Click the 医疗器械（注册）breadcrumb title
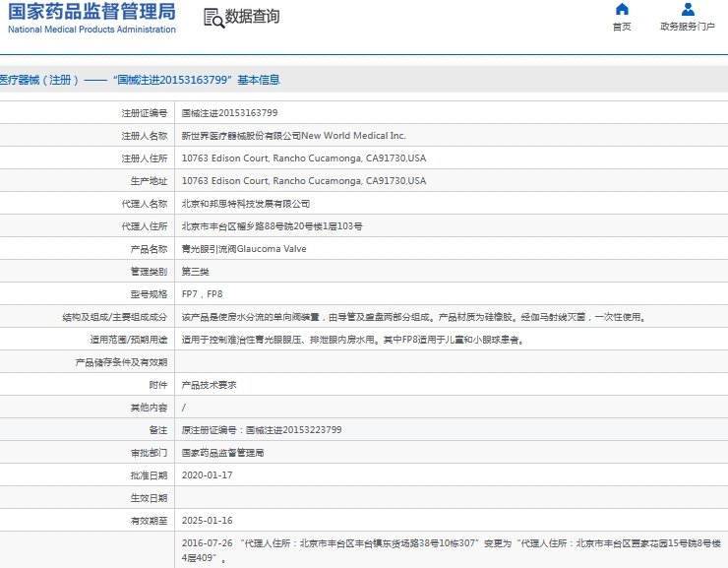 point(38,80)
